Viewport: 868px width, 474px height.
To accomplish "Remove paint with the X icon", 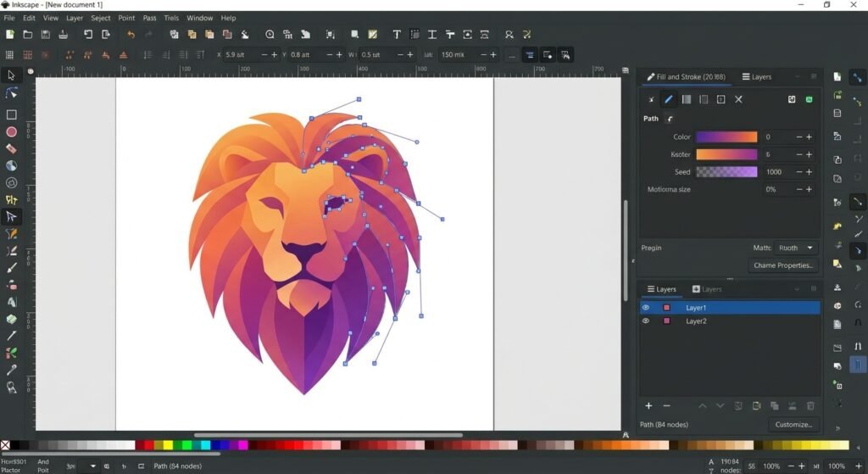I will click(738, 100).
